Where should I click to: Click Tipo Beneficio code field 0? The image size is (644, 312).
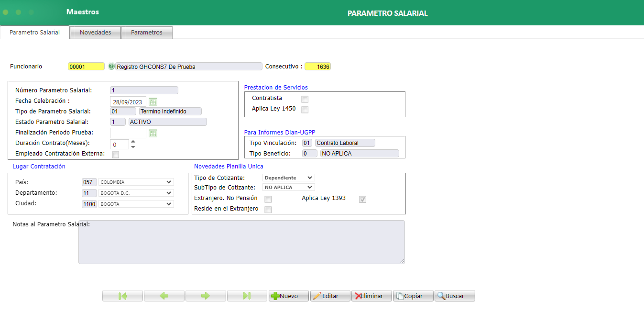309,153
